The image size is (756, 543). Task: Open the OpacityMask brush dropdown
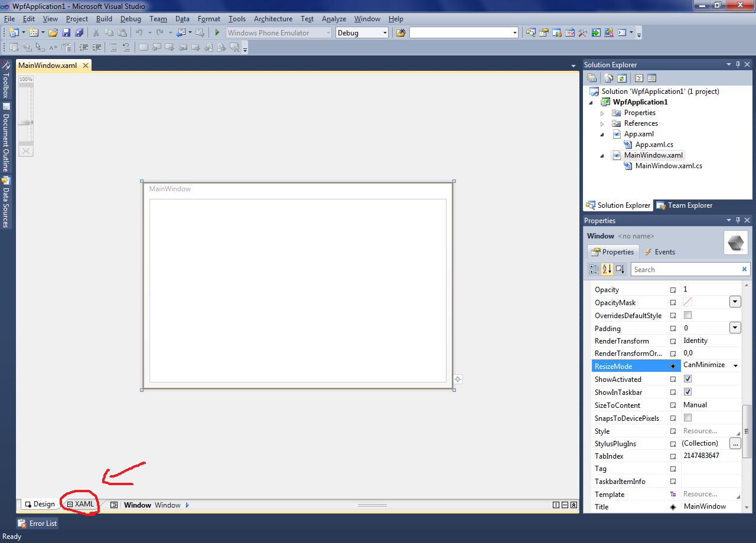coord(735,302)
